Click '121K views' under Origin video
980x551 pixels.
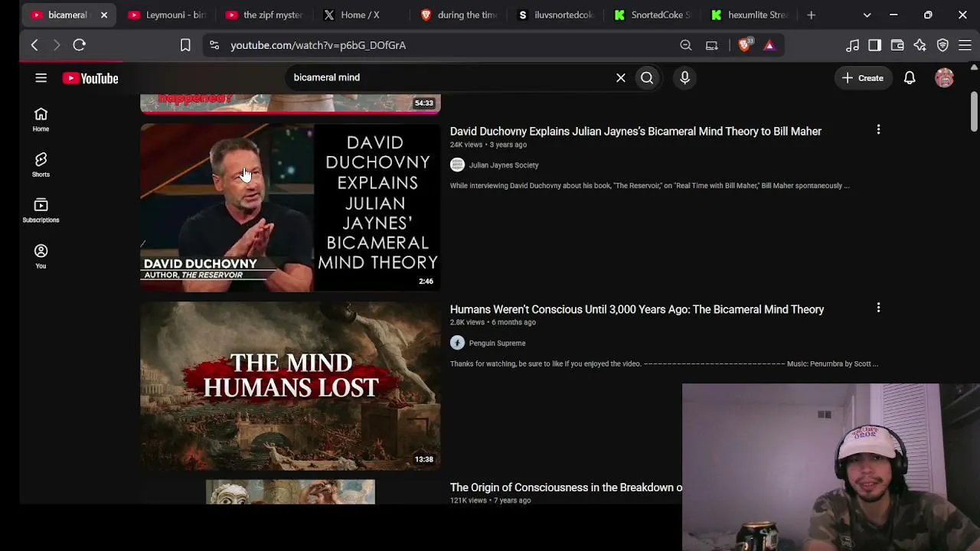(x=469, y=500)
